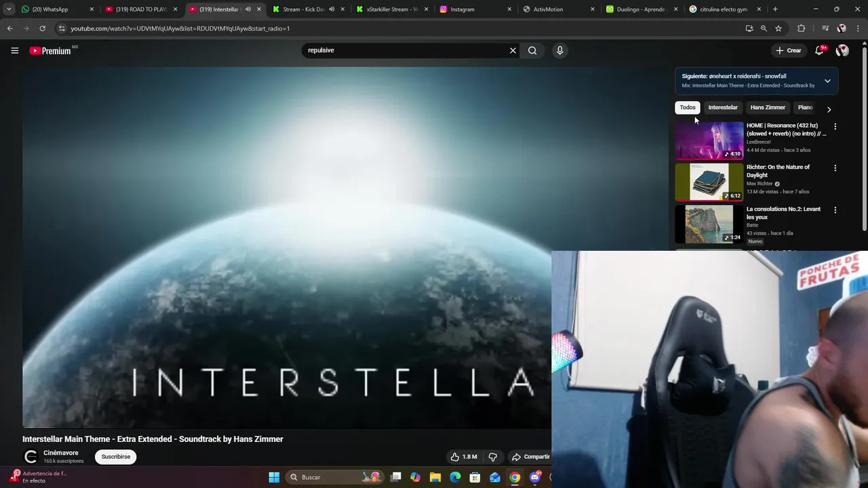Viewport: 868px width, 488px height.
Task: Open File Explorer from taskbar
Action: (x=435, y=477)
